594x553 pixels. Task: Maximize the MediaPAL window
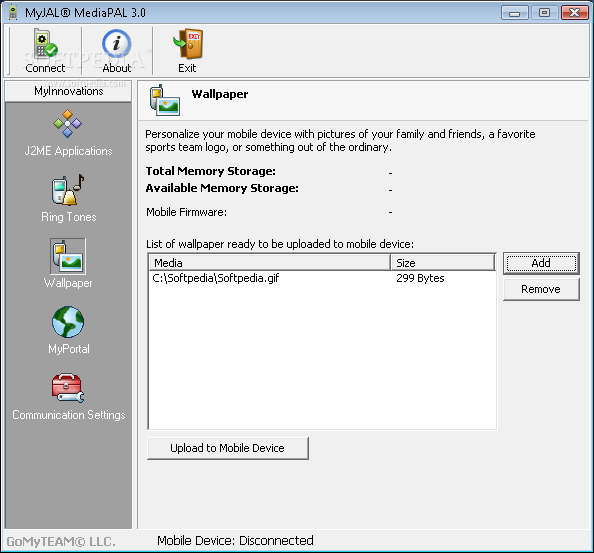(x=544, y=13)
